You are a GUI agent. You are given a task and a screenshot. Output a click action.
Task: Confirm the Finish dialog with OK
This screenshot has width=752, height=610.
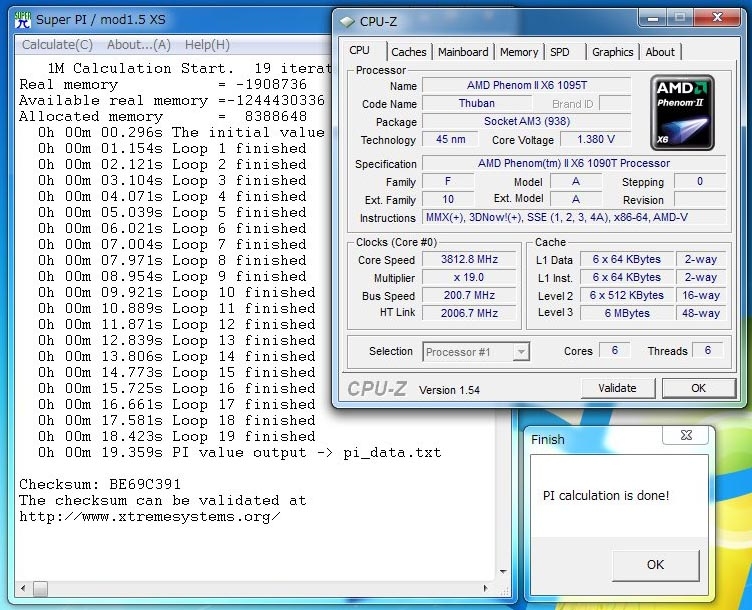(655, 564)
